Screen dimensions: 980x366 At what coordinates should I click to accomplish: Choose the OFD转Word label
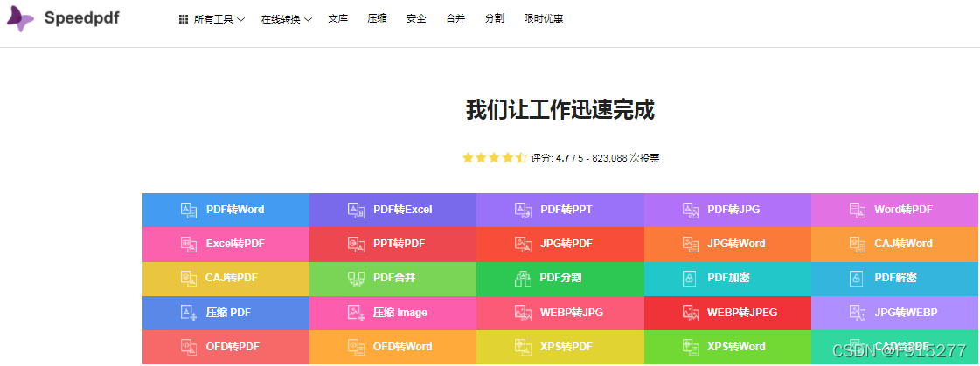pyautogui.click(x=403, y=346)
